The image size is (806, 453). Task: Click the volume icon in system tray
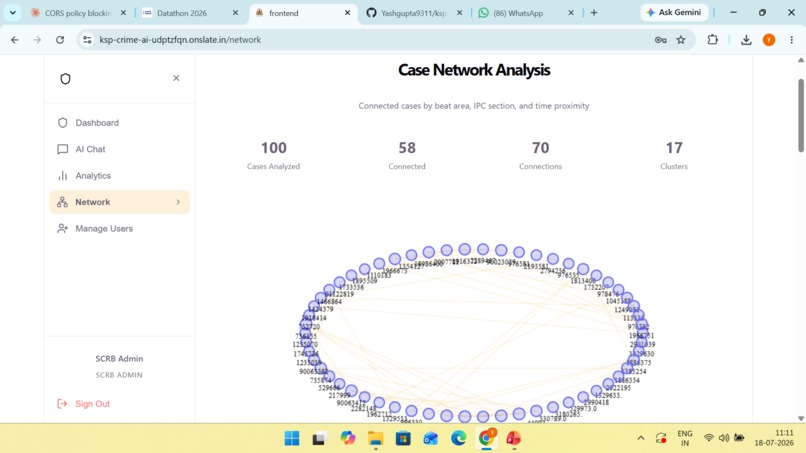click(x=724, y=438)
